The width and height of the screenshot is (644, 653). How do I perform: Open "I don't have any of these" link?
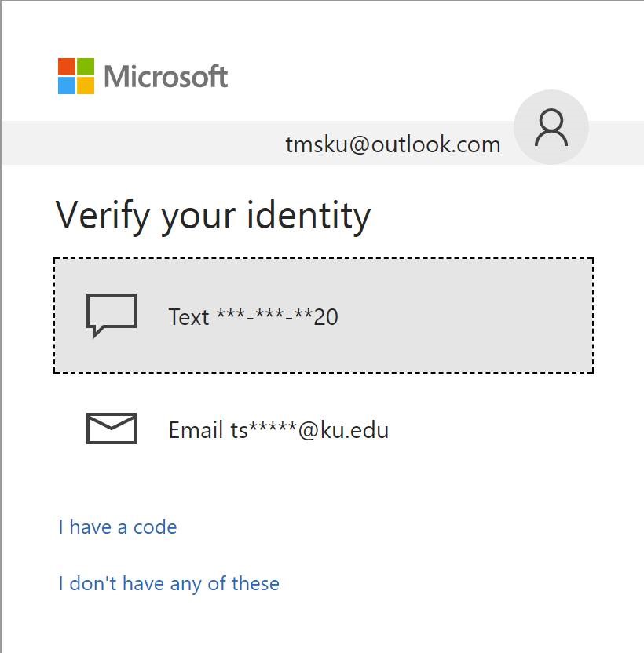[x=169, y=583]
